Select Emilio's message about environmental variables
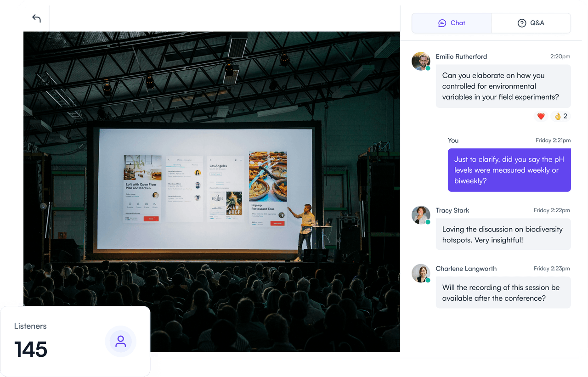The width and height of the screenshot is (588, 377). (x=503, y=86)
